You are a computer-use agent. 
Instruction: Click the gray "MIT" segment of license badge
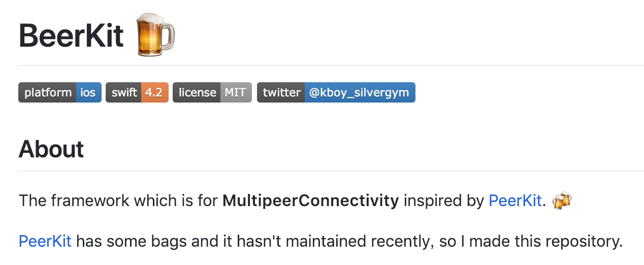click(x=236, y=92)
